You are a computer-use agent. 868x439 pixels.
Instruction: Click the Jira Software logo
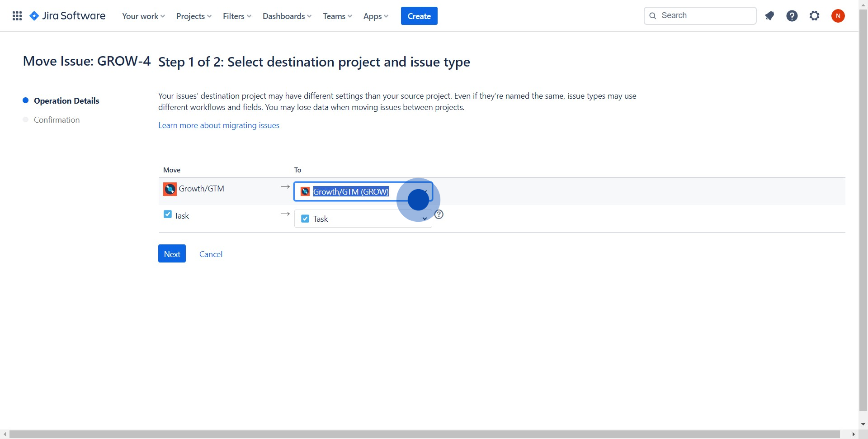point(67,16)
